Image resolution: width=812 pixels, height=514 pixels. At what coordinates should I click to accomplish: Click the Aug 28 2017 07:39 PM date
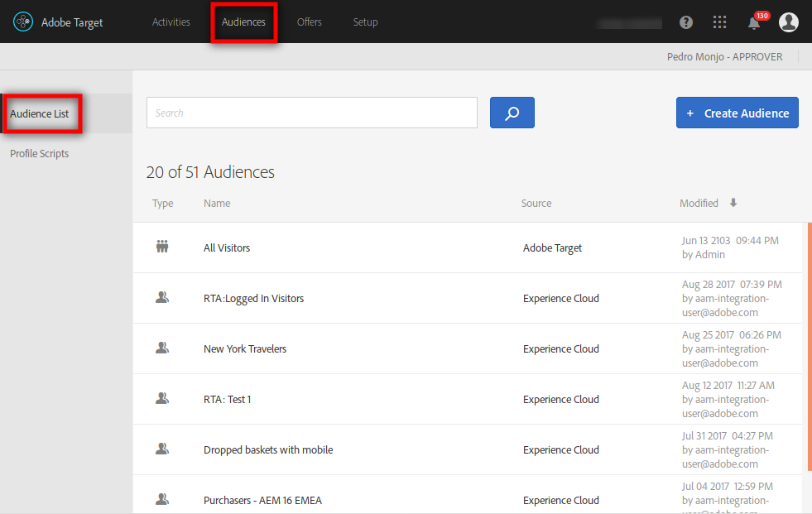click(x=732, y=285)
